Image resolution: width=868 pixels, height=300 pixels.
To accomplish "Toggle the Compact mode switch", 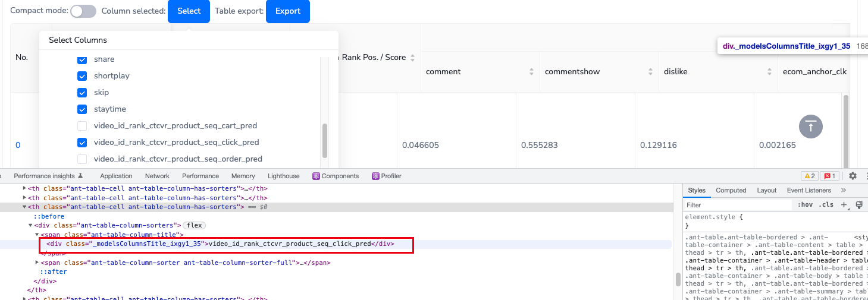I will 83,11.
